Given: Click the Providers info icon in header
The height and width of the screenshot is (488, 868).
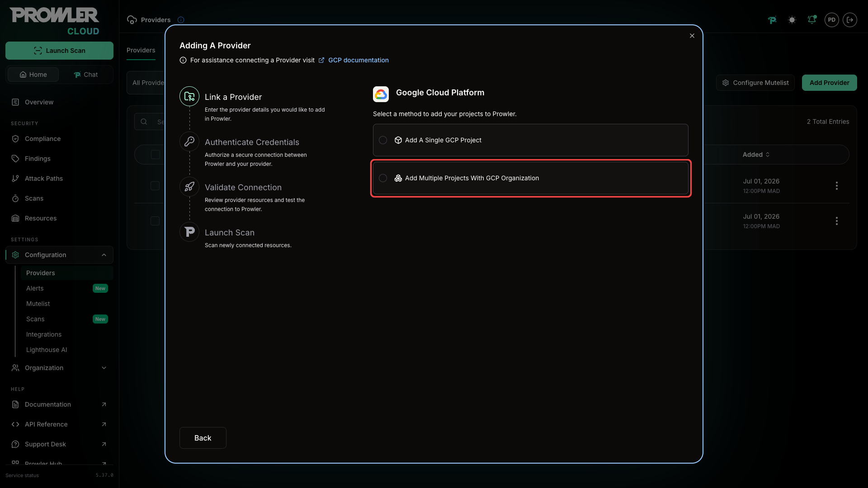Looking at the screenshot, I should click(x=181, y=20).
